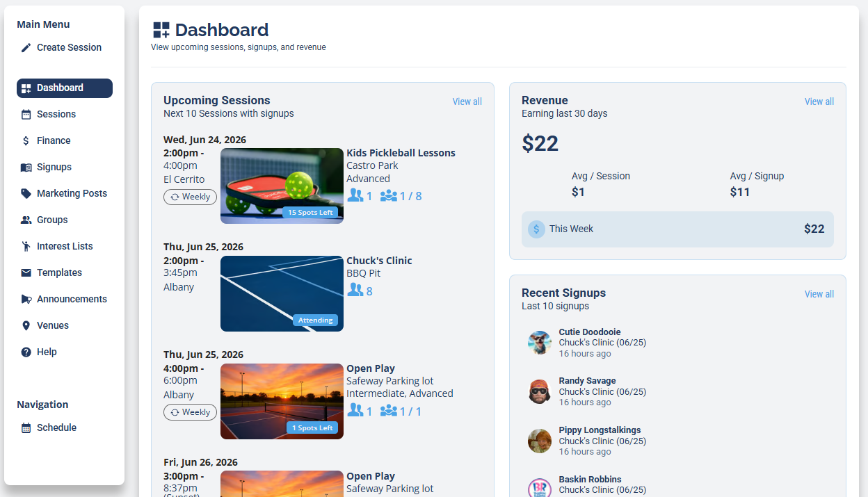Click the Fri, Jun 26, 2026 date heading
The width and height of the screenshot is (868, 497).
200,462
